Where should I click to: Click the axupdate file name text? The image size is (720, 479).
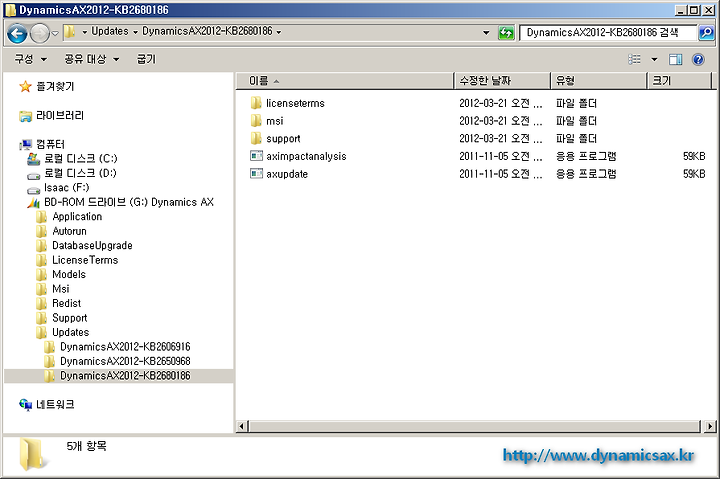tap(287, 174)
